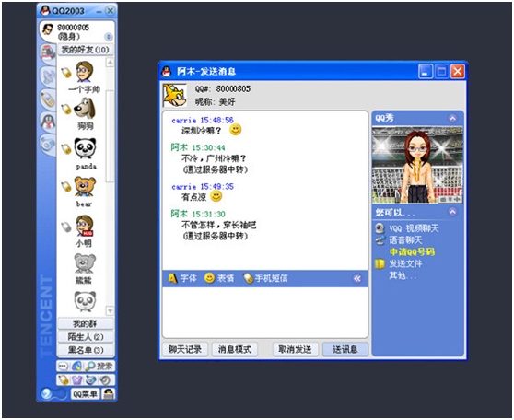The height and width of the screenshot is (420, 514).
Task: Select friend 一个字帅 avatar
Action: click(x=85, y=72)
